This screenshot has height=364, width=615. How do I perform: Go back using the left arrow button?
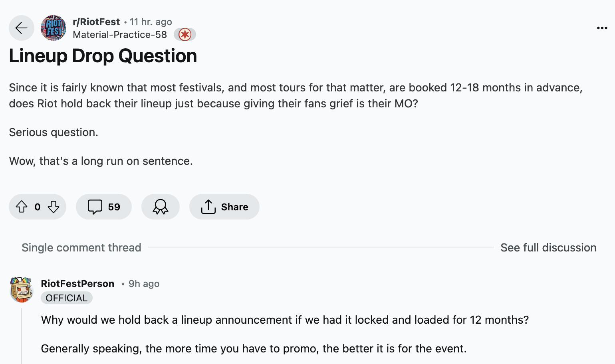pos(22,28)
